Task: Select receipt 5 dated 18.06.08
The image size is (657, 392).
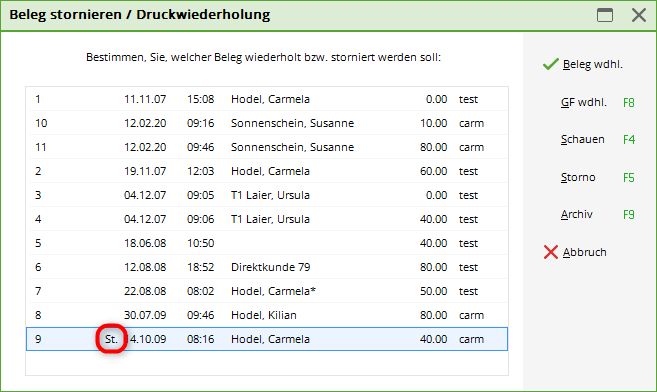Action: [267, 243]
